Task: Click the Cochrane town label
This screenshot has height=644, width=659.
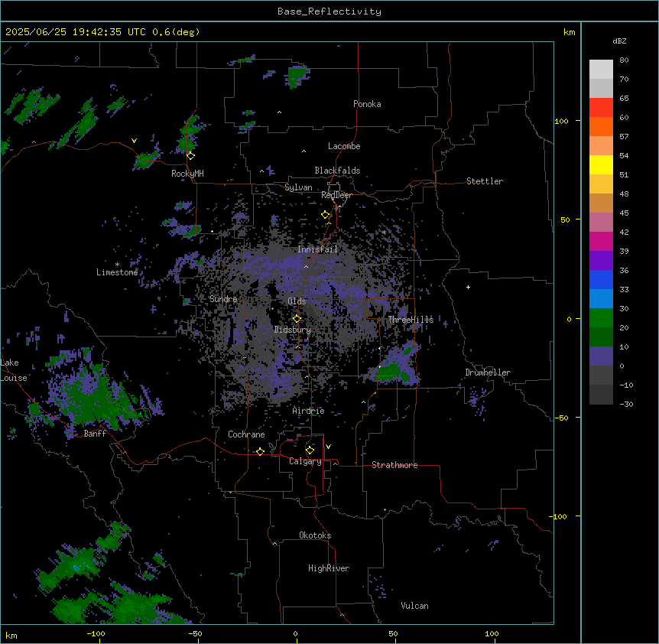Action: 246,434
